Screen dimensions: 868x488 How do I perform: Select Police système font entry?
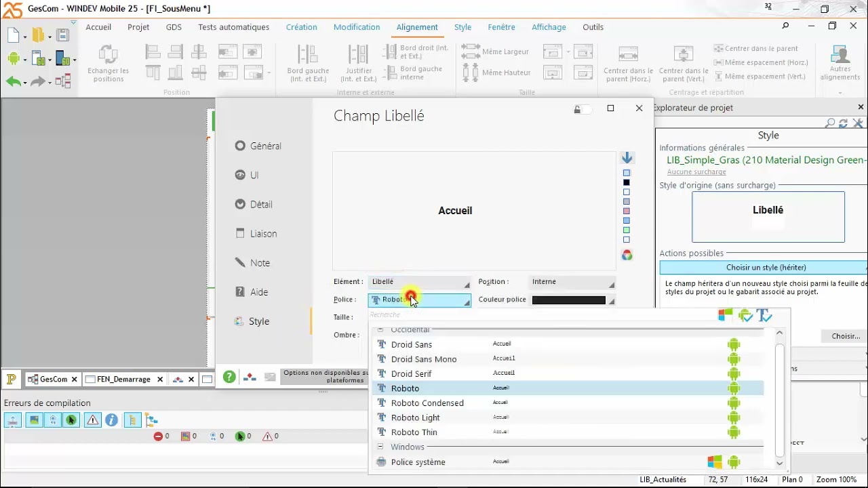point(568,462)
